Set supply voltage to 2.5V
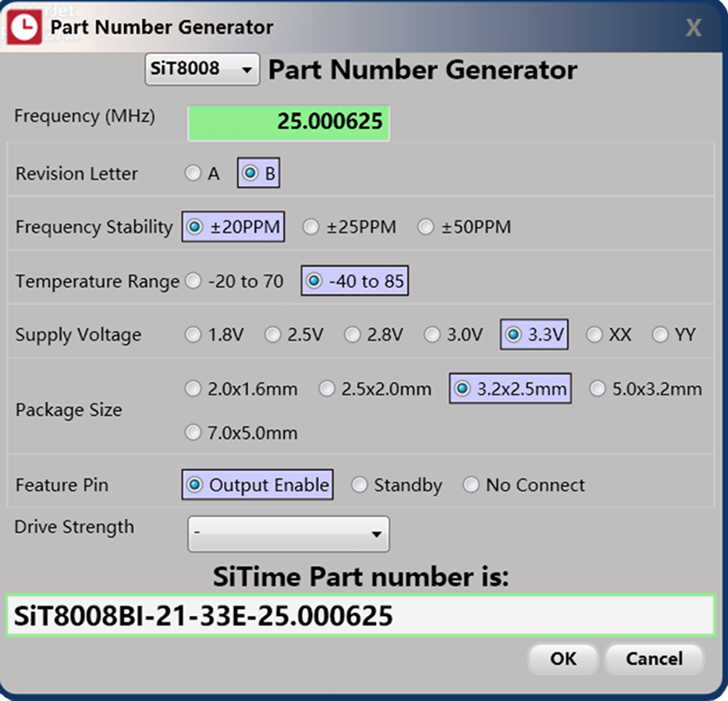Screen dimensions: 728x701 click(x=293, y=334)
